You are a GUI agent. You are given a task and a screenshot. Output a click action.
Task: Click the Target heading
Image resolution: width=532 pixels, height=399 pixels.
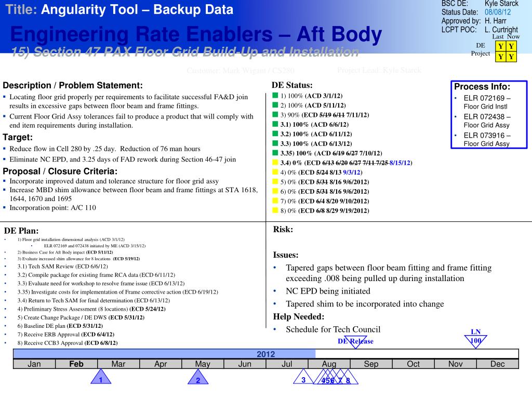tap(18, 137)
